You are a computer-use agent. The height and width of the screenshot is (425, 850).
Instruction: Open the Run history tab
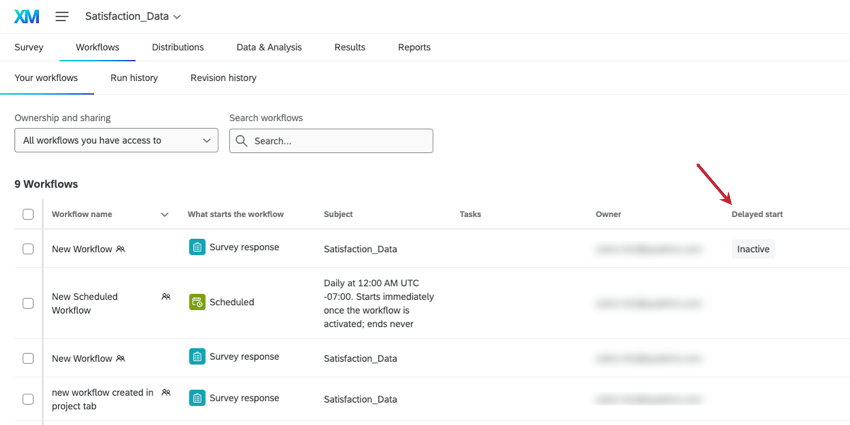pos(134,78)
